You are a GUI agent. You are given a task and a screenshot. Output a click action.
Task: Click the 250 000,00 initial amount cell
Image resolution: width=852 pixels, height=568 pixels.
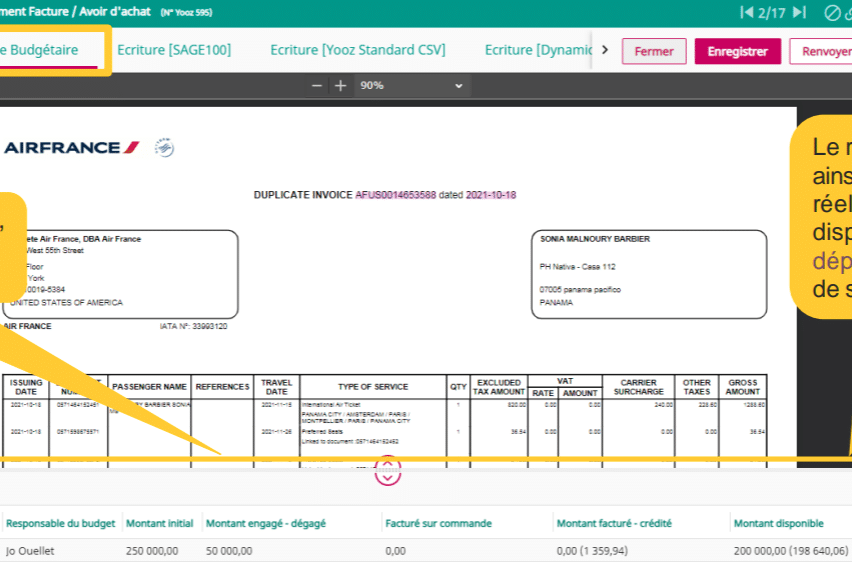(152, 551)
